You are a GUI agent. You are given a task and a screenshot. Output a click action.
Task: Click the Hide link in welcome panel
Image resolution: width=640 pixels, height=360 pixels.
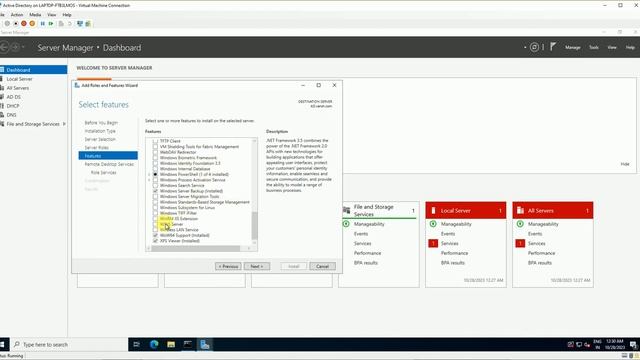pyautogui.click(x=625, y=164)
